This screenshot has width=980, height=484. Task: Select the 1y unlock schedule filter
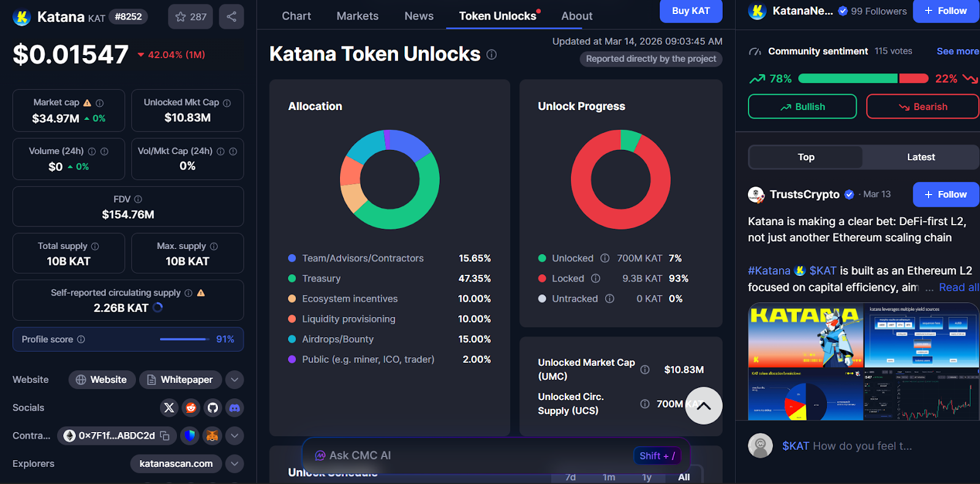[x=646, y=477]
